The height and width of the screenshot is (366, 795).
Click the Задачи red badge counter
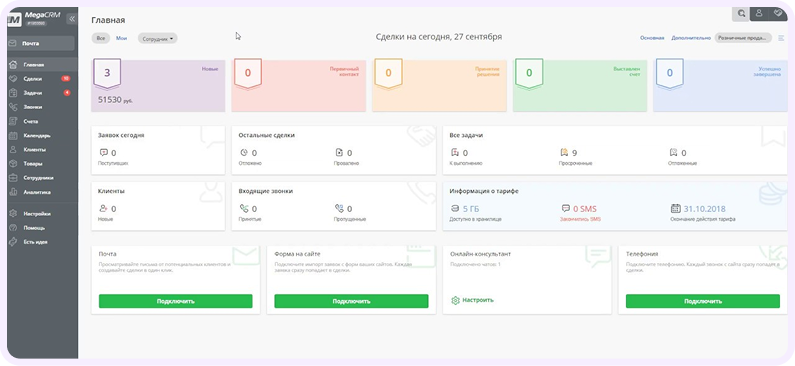[x=67, y=93]
